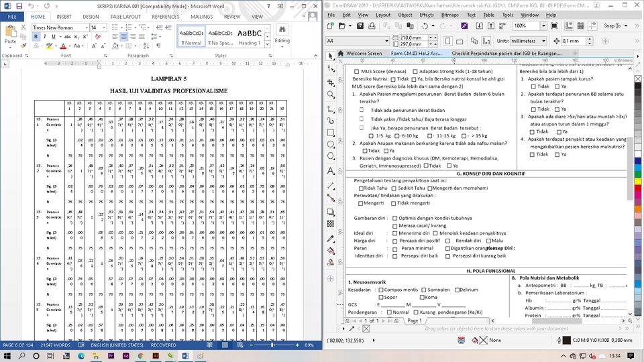Toggle Superscript formatting in Word
The image size is (644, 362).
[85, 36]
